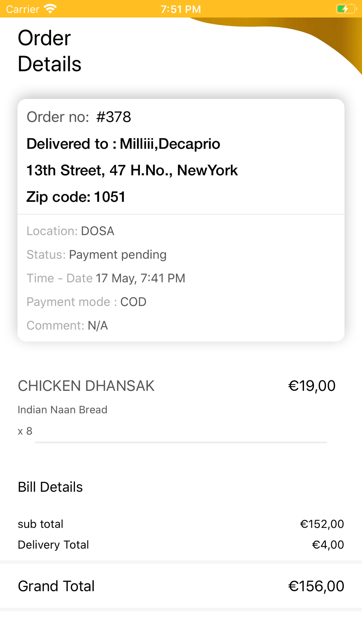This screenshot has width=362, height=644.
Task: Tap the 7:51 PM clock
Action: [x=181, y=9]
